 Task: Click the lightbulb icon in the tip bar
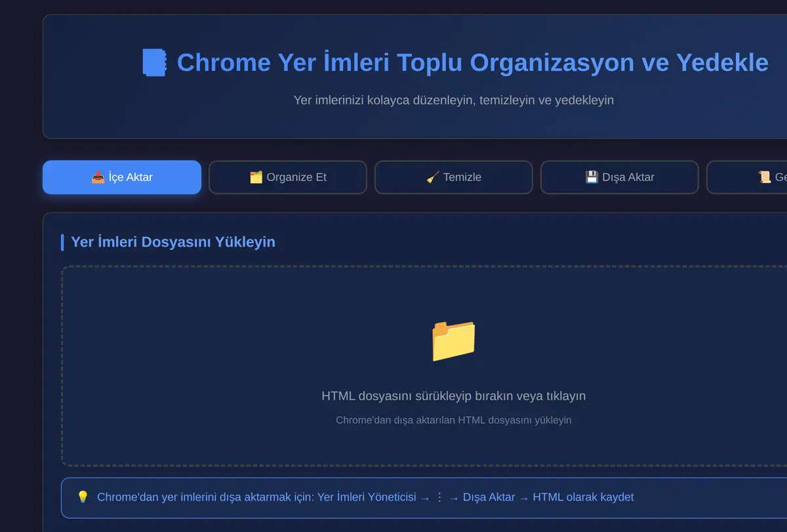83,497
